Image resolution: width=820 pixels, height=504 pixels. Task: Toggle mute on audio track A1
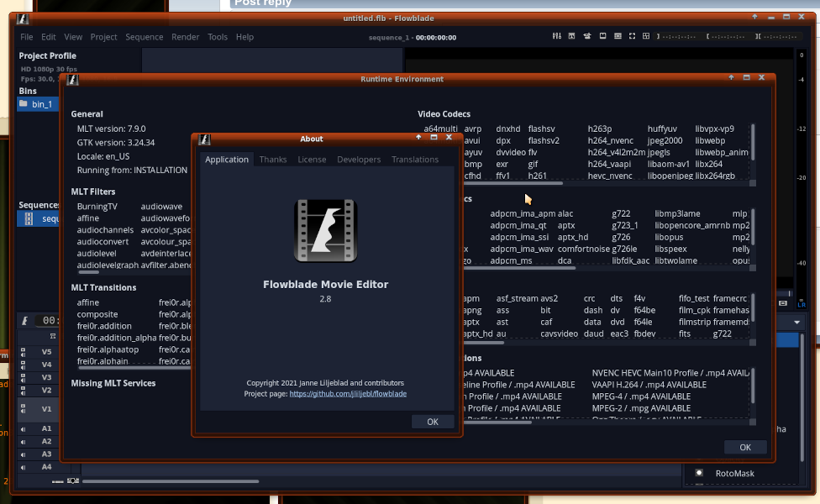coord(23,429)
